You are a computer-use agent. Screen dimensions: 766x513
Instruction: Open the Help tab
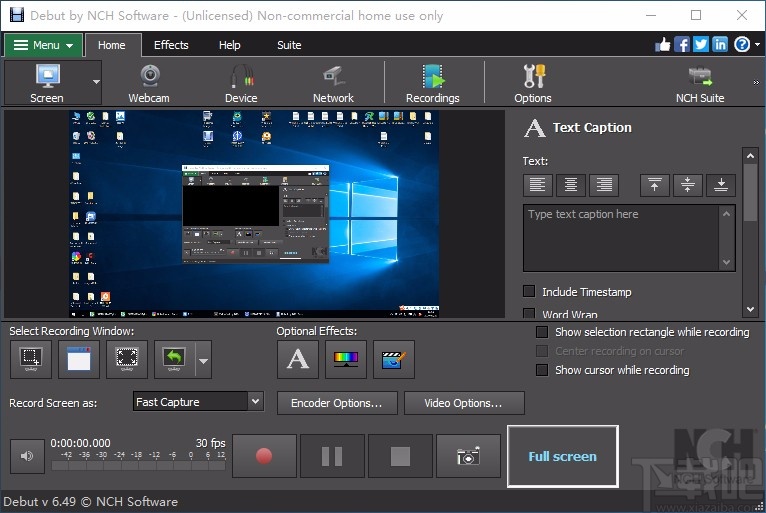pos(230,45)
